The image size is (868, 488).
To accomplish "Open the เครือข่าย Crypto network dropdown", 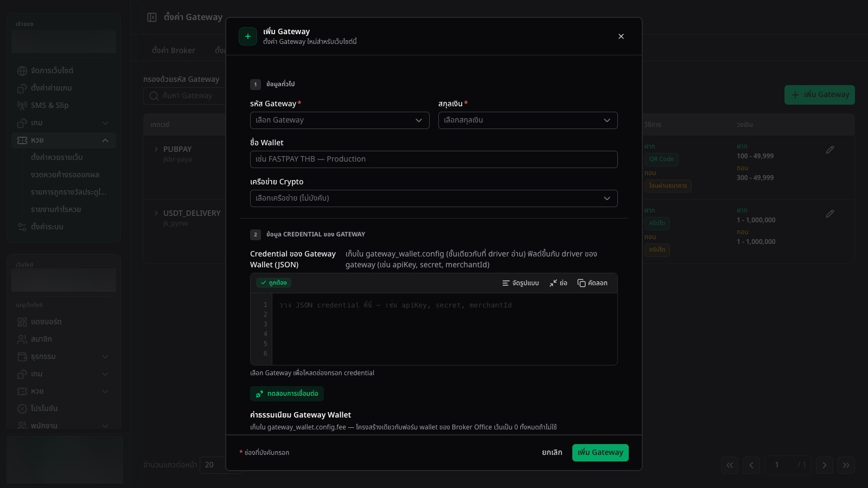I will click(434, 198).
